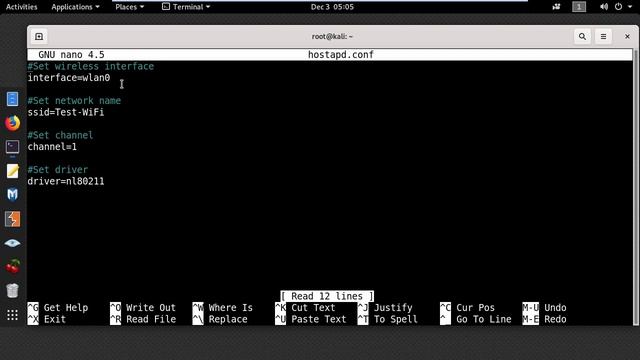Open the Trash icon in the dock
The height and width of the screenshot is (360, 640).
[13, 291]
